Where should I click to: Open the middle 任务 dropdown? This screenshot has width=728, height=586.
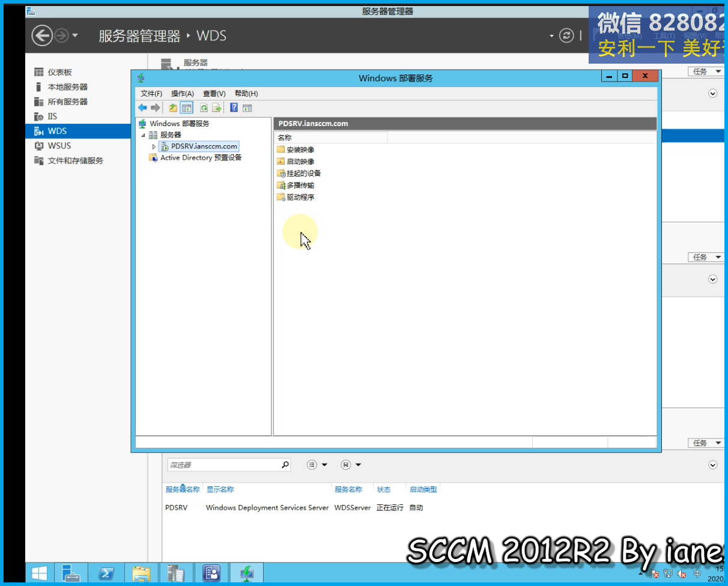pos(706,257)
